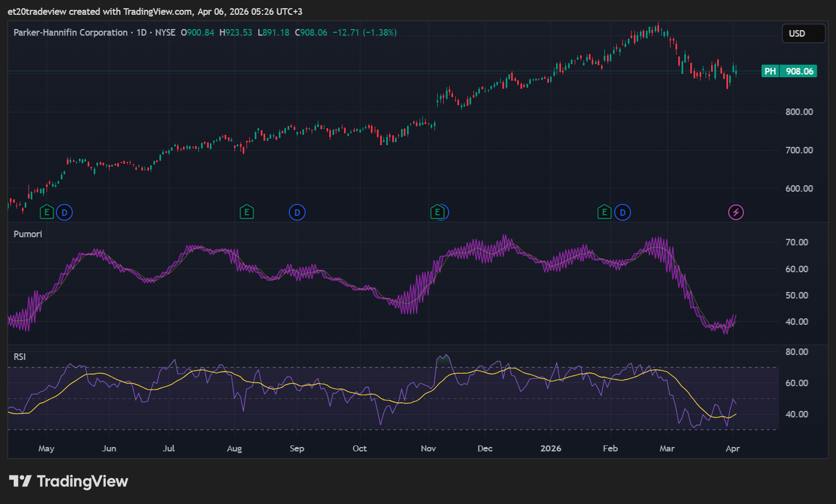Click the low value L891.18

click(273, 32)
